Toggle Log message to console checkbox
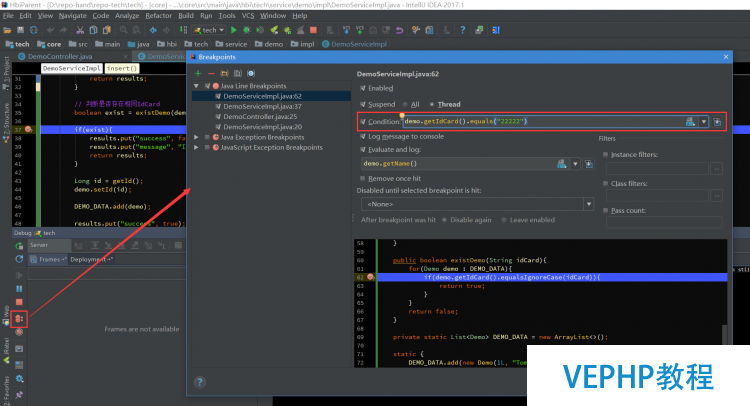The image size is (750, 406). pyautogui.click(x=363, y=137)
